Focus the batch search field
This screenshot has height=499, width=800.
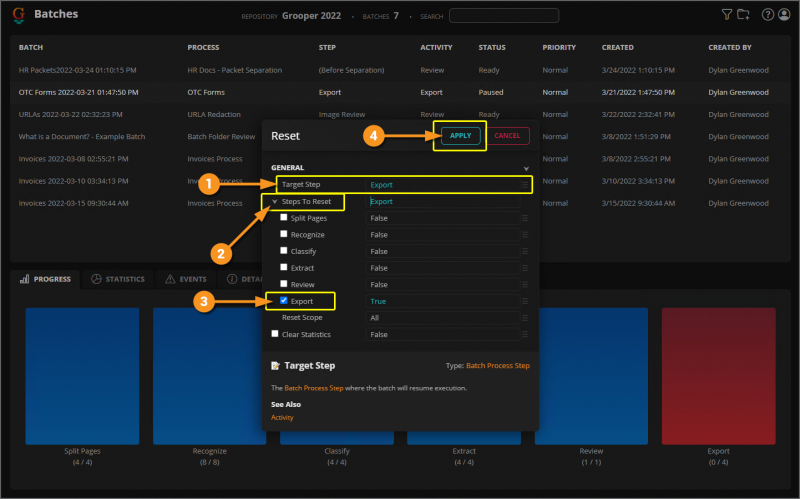click(x=504, y=16)
